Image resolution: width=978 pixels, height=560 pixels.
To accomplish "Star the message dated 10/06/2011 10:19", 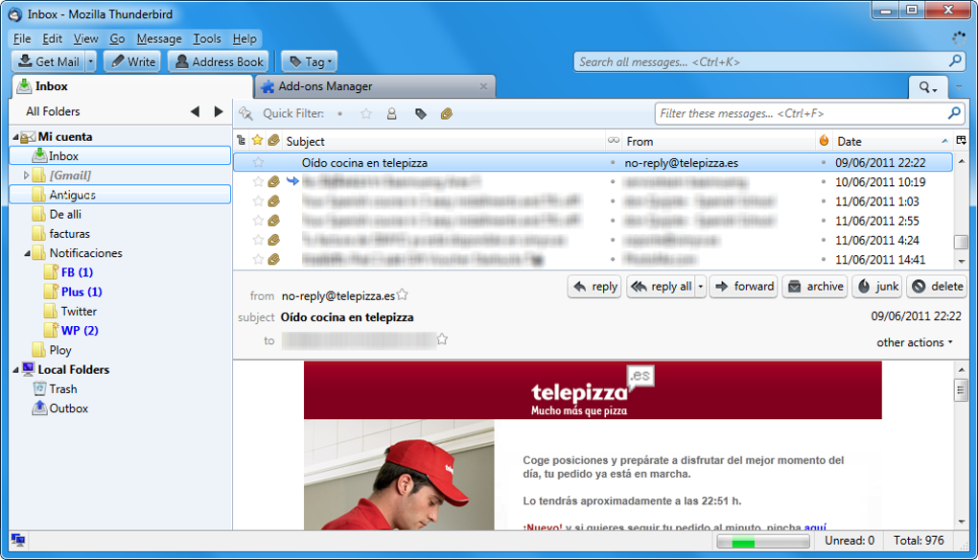I will 258,182.
